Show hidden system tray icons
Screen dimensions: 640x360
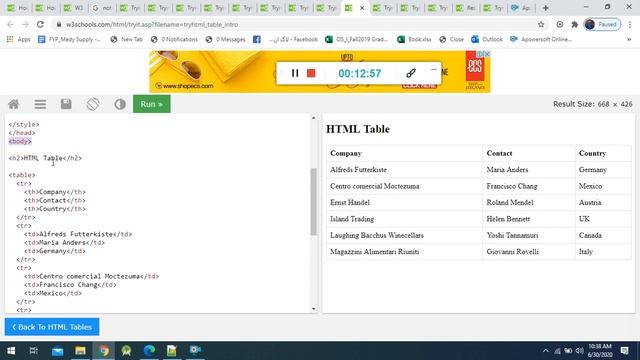(546, 351)
